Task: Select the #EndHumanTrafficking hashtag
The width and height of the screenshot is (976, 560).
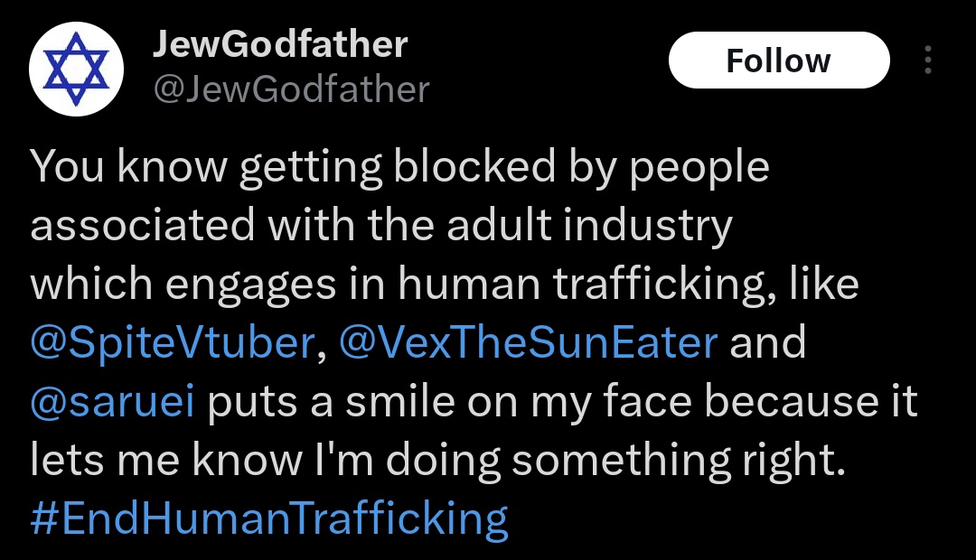Action: pyautogui.click(x=269, y=519)
